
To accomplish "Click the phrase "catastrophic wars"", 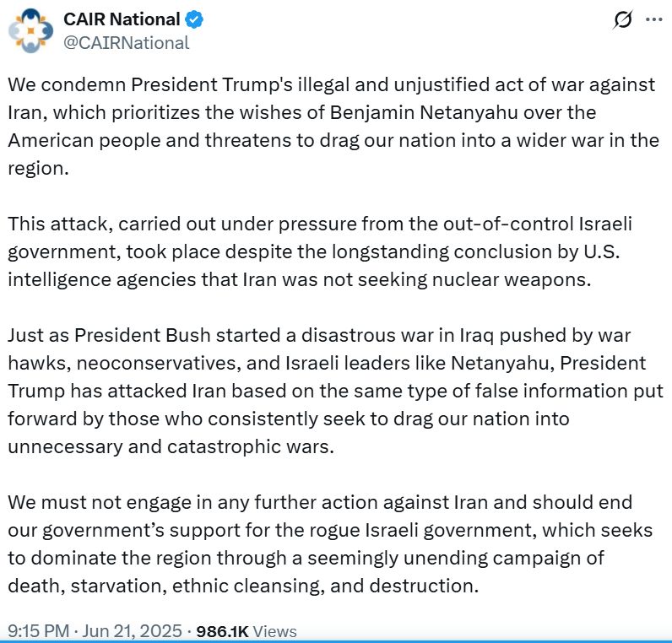I will (250, 446).
